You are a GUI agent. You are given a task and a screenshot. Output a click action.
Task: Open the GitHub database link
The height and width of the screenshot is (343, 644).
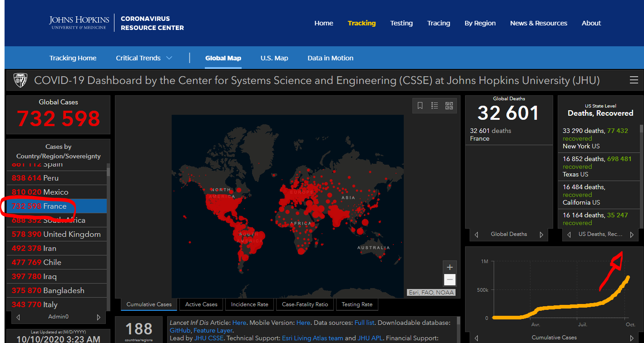[x=180, y=330]
